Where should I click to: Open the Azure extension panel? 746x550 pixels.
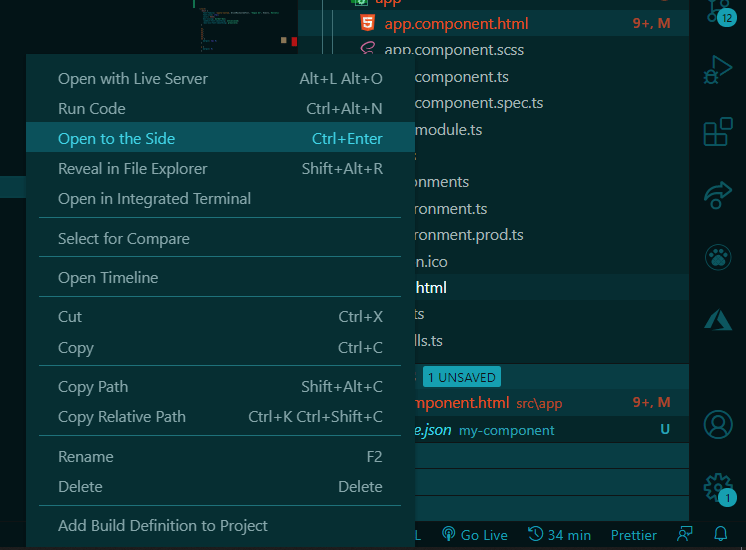coord(718,319)
